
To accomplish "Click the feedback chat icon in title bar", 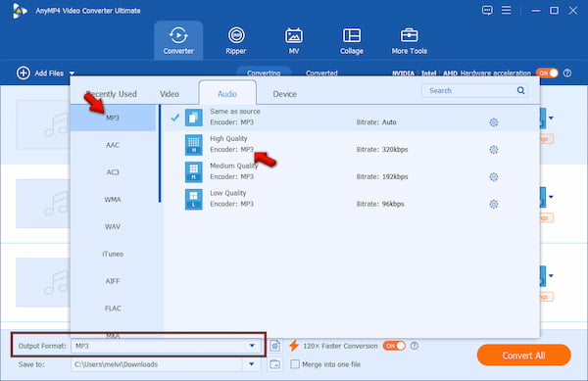I will [x=487, y=10].
